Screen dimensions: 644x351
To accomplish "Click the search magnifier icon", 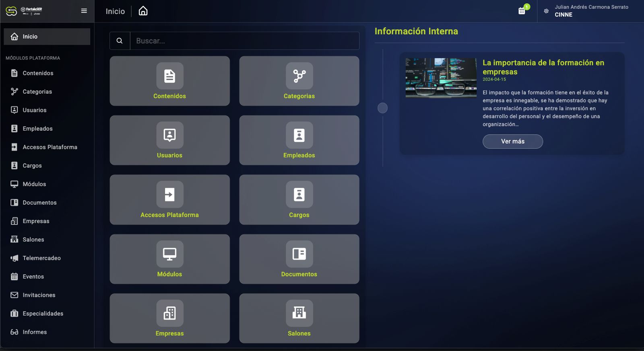I will tap(120, 41).
